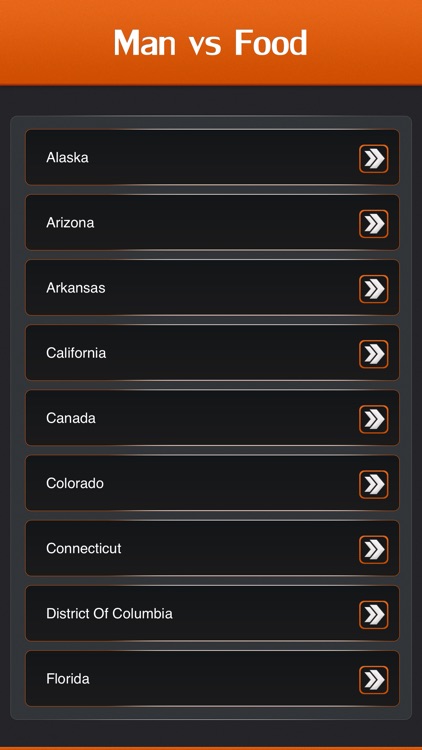Choose the Arkansas row label

click(76, 288)
